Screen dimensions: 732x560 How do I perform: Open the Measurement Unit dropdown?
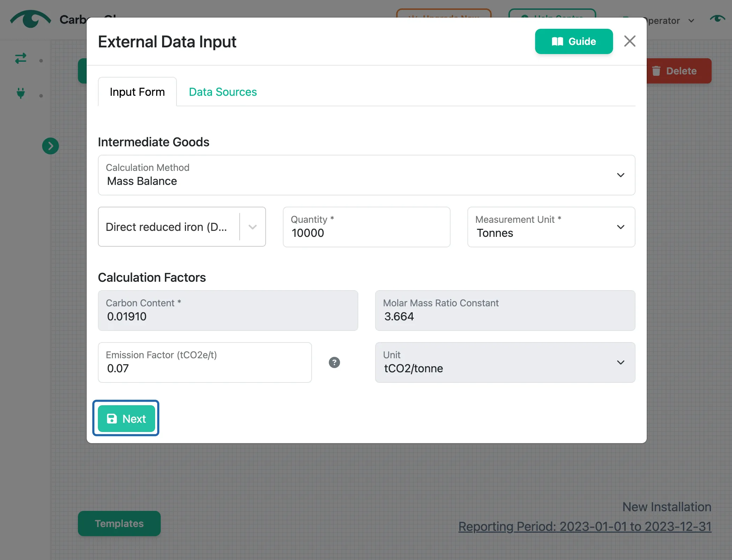point(551,227)
